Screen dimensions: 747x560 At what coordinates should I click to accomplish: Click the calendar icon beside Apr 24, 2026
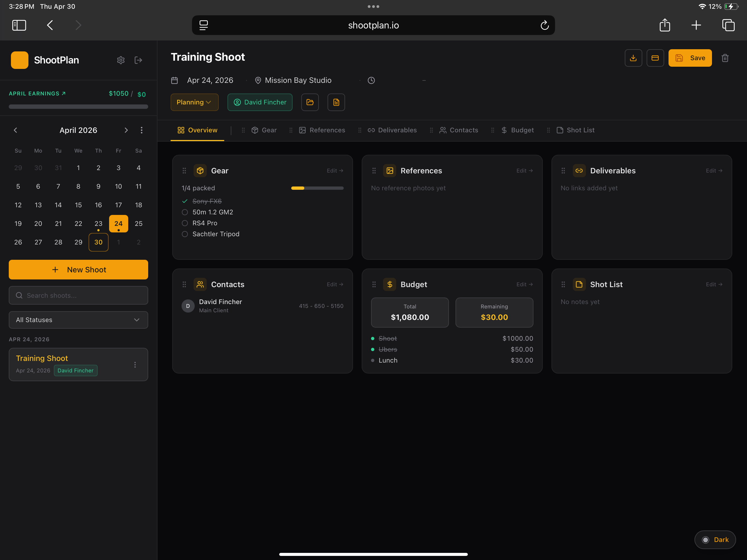[x=174, y=80]
